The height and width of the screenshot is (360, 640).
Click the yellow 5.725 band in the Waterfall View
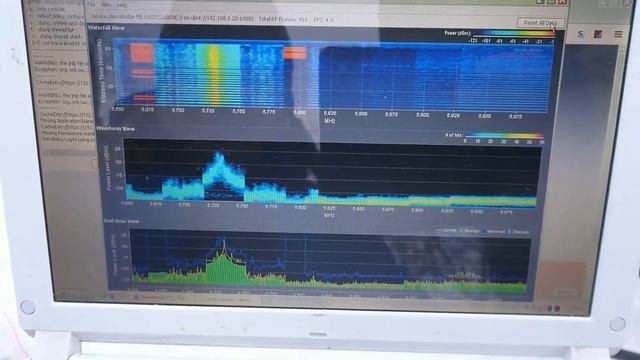(x=215, y=76)
